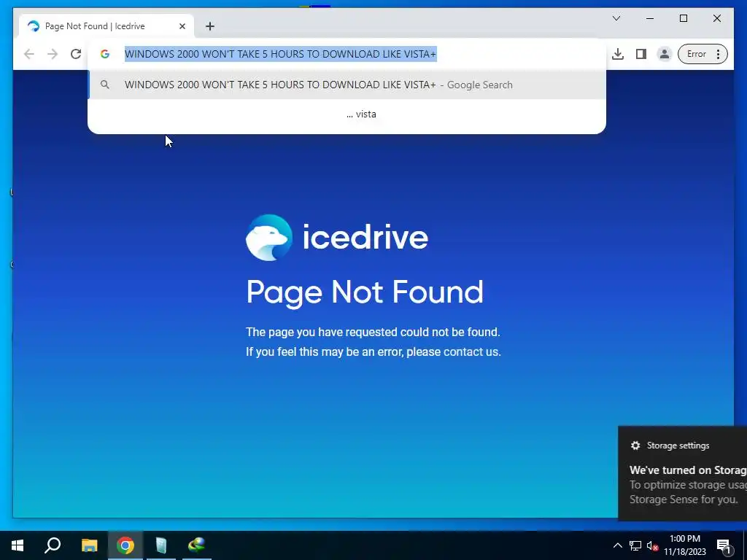747x560 pixels.
Task: Open the Windows Start menu
Action: (x=18, y=545)
